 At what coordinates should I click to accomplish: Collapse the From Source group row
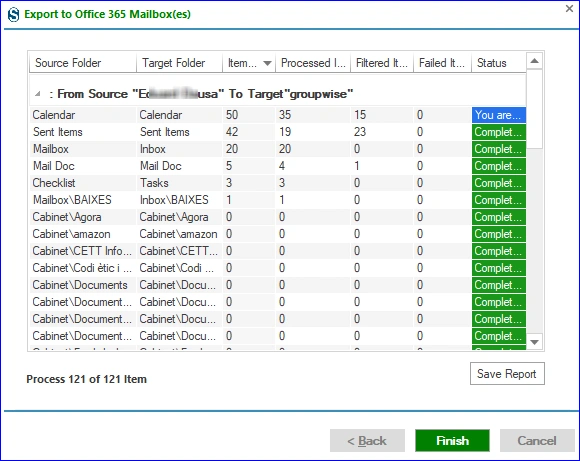pos(38,94)
